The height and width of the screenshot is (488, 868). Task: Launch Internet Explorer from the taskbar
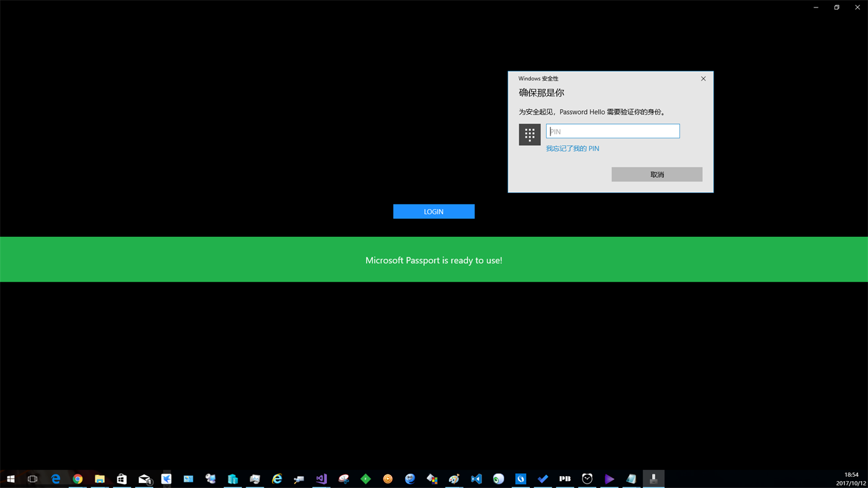click(x=277, y=479)
